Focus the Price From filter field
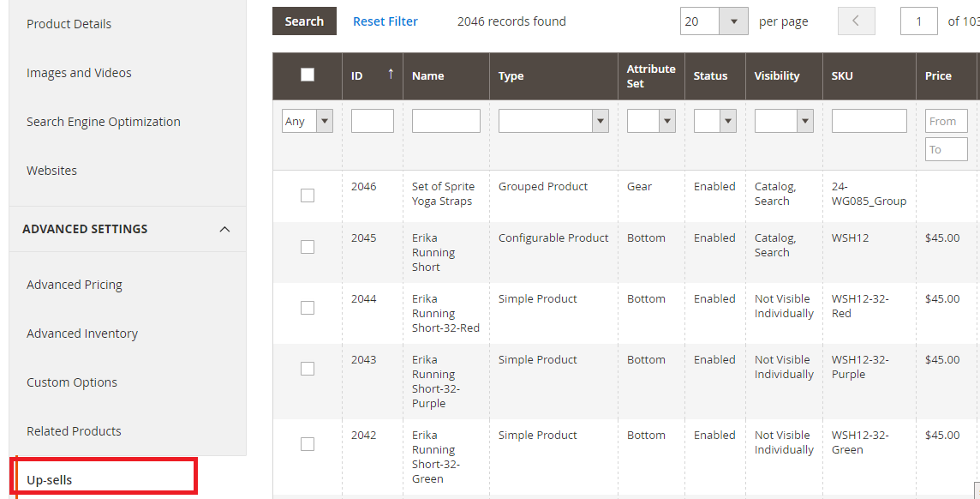 click(946, 121)
